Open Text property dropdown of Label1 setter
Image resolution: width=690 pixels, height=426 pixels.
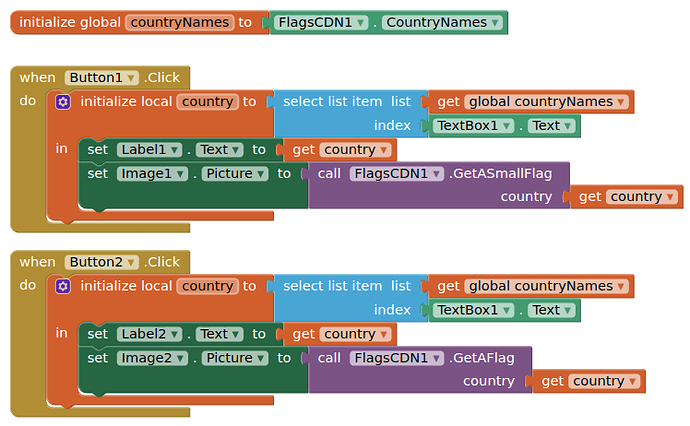pyautogui.click(x=220, y=150)
